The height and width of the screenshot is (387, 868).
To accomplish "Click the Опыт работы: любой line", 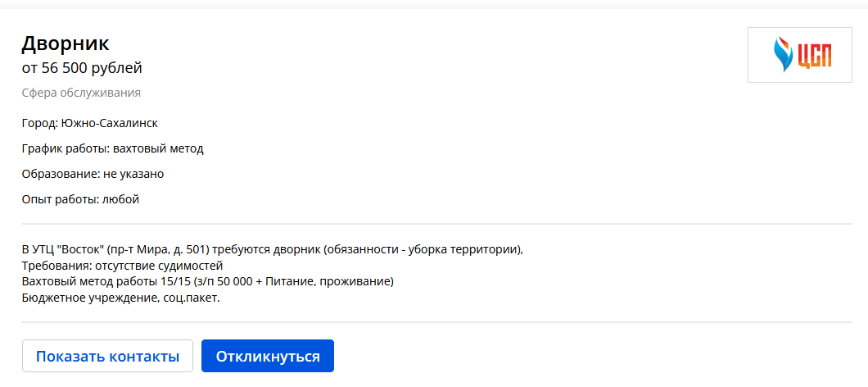I will [x=80, y=199].
